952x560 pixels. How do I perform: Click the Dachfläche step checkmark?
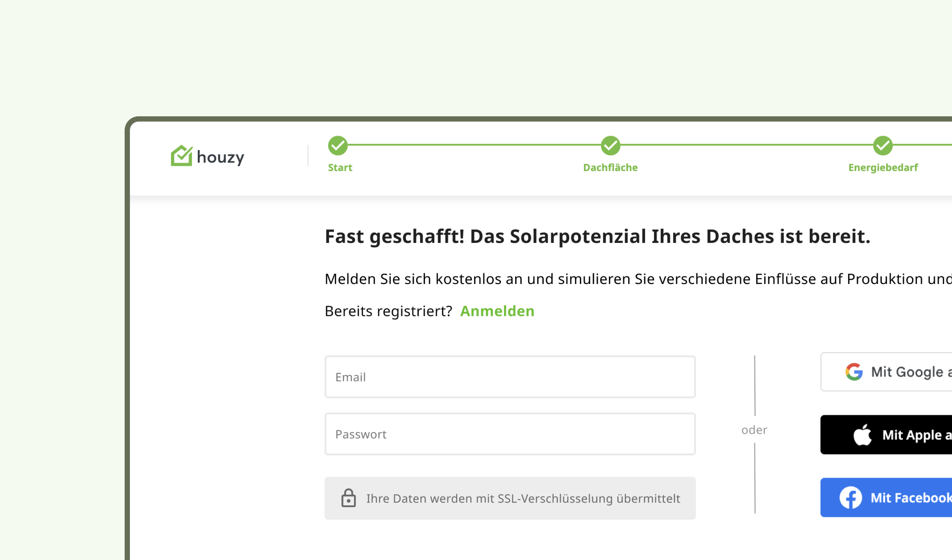point(611,145)
